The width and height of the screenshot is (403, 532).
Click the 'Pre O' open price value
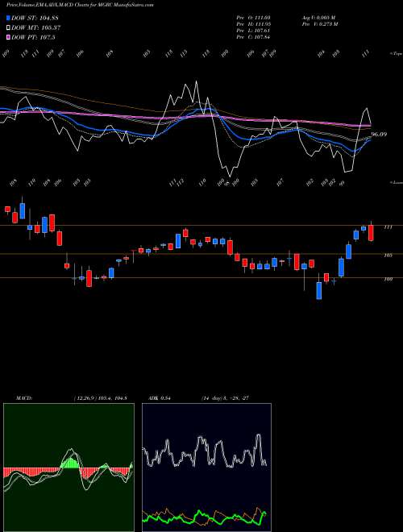[x=253, y=17]
